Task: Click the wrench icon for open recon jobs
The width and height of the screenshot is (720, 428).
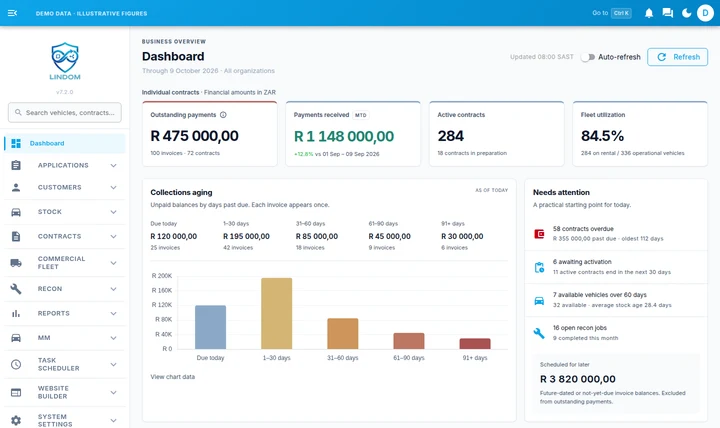Action: 539,333
